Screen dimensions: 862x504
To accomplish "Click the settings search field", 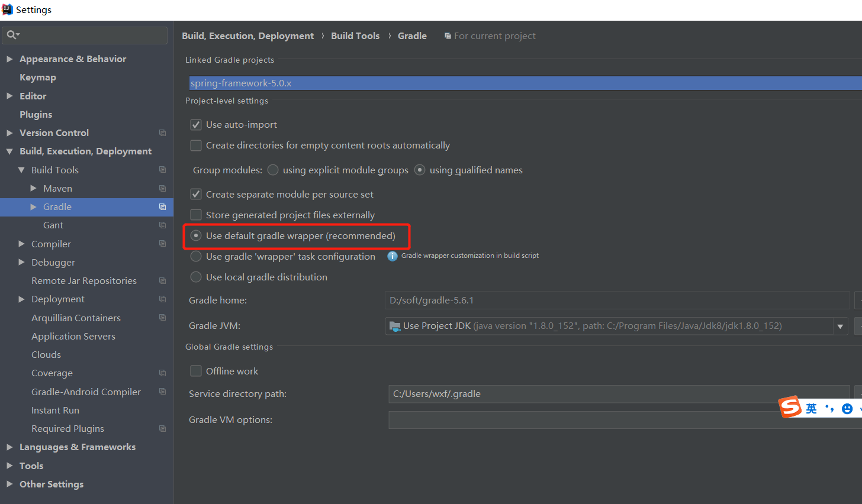I will pos(85,35).
